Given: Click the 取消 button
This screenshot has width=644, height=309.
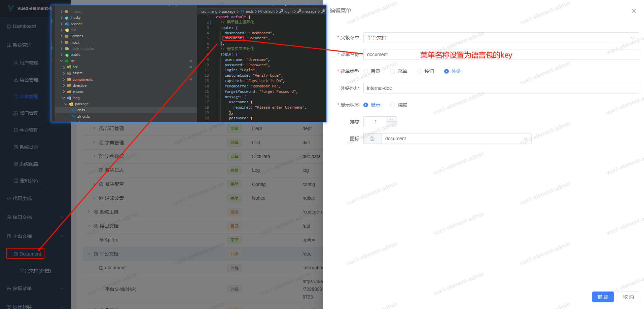Looking at the screenshot, I should click(628, 297).
